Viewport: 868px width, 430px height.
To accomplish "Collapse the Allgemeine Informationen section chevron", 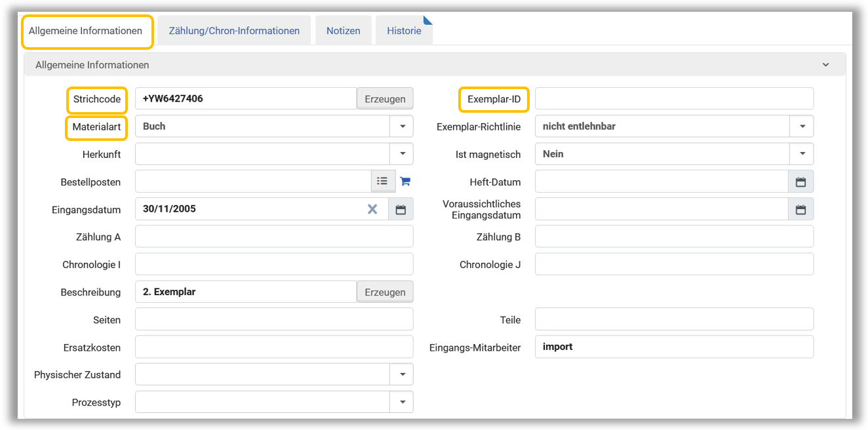I will [825, 65].
